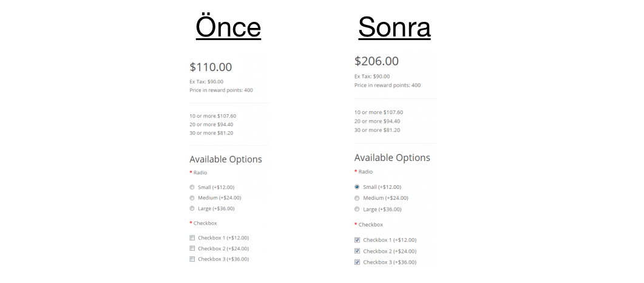
Task: Click selected Small radio under $206.00 price
Action: click(x=357, y=187)
